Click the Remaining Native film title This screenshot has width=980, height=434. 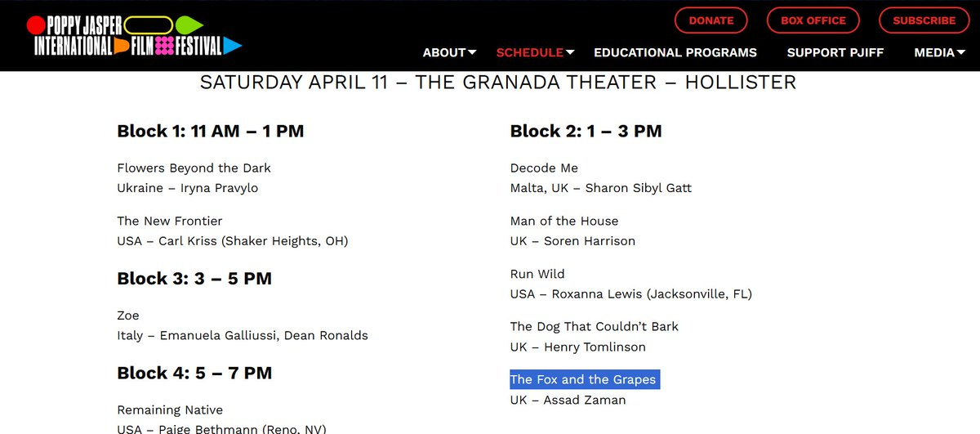pos(170,409)
